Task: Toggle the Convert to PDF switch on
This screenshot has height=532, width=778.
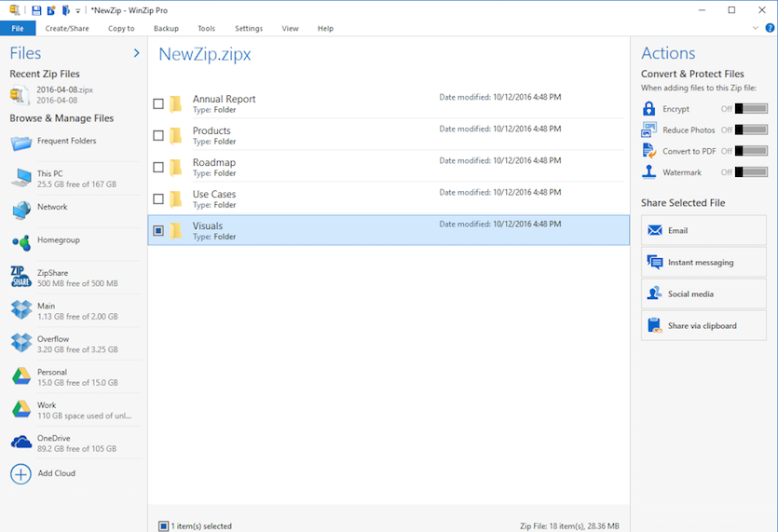Action: (x=751, y=151)
